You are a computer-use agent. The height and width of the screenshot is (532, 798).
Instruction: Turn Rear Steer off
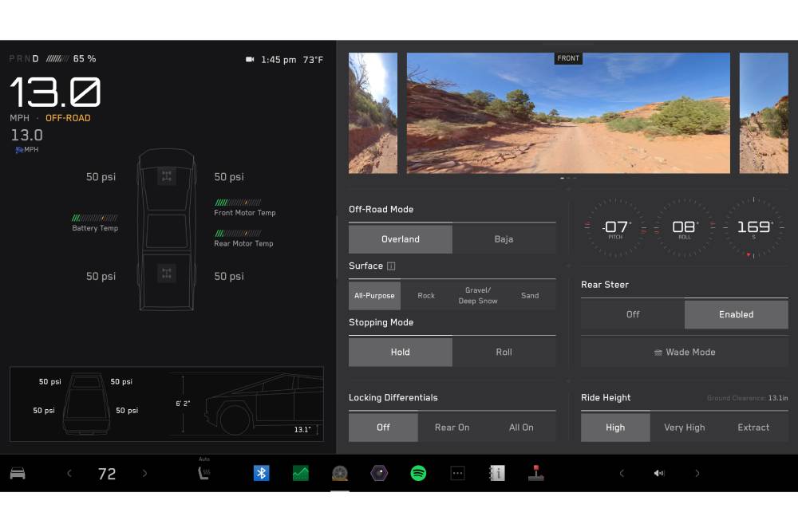633,314
